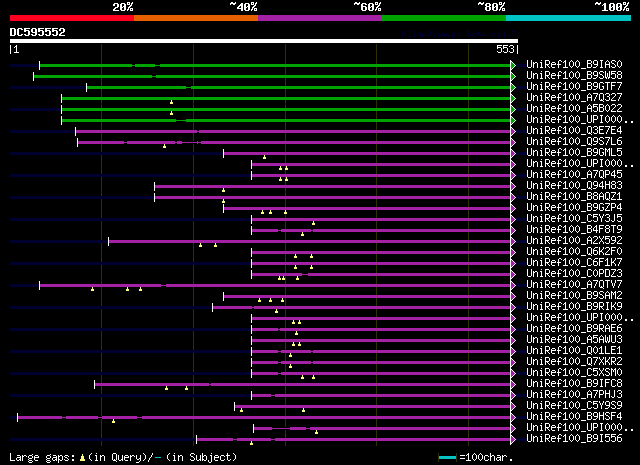This screenshot has height=465, width=640.
Task: Click the purple arrowhead on the A2X592 row
Action: pyautogui.click(x=513, y=242)
